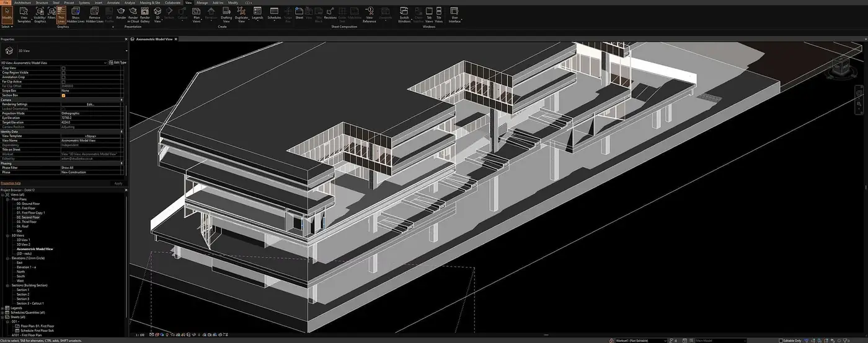Toggle Far Clip Active checkbox

(63, 82)
